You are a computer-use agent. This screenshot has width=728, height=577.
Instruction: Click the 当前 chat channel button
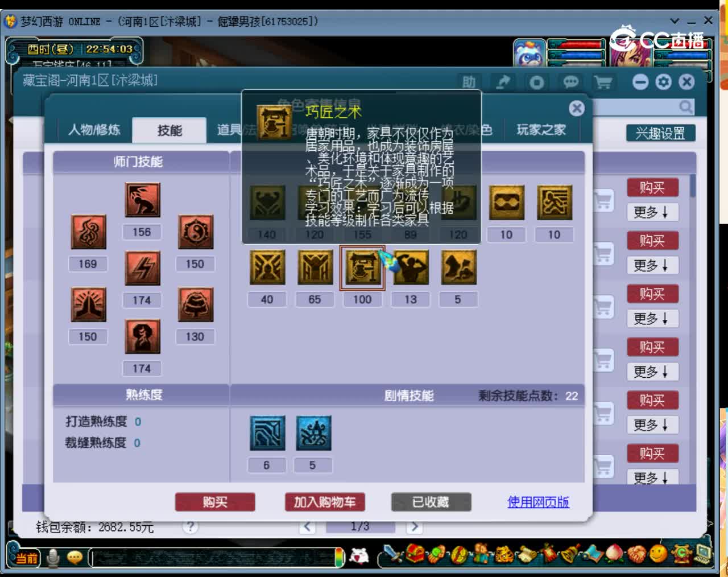click(x=26, y=558)
